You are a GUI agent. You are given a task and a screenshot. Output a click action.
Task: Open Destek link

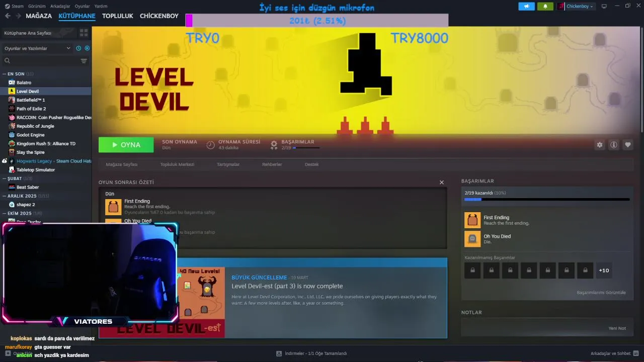pyautogui.click(x=311, y=164)
